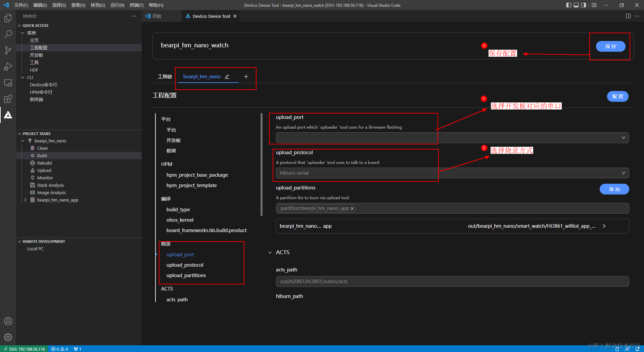Open 主页 in quick access menu
Viewport: 644px width, 352px height.
click(x=34, y=40)
